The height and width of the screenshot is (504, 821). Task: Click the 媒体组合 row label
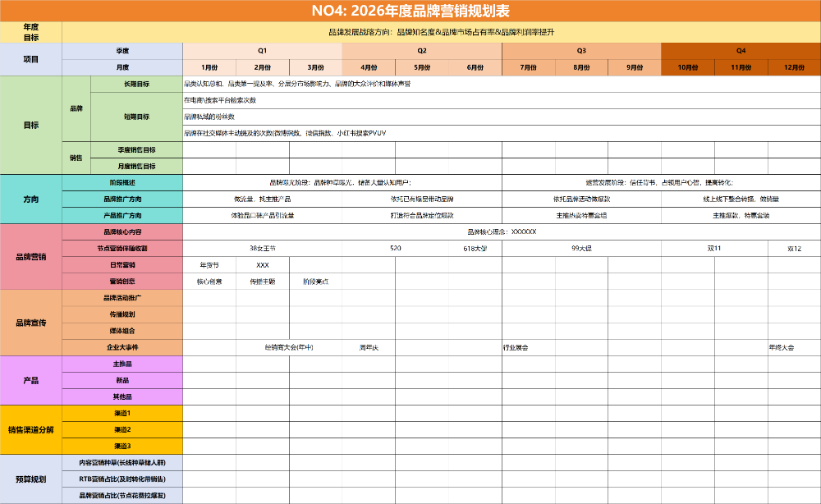pyautogui.click(x=122, y=331)
